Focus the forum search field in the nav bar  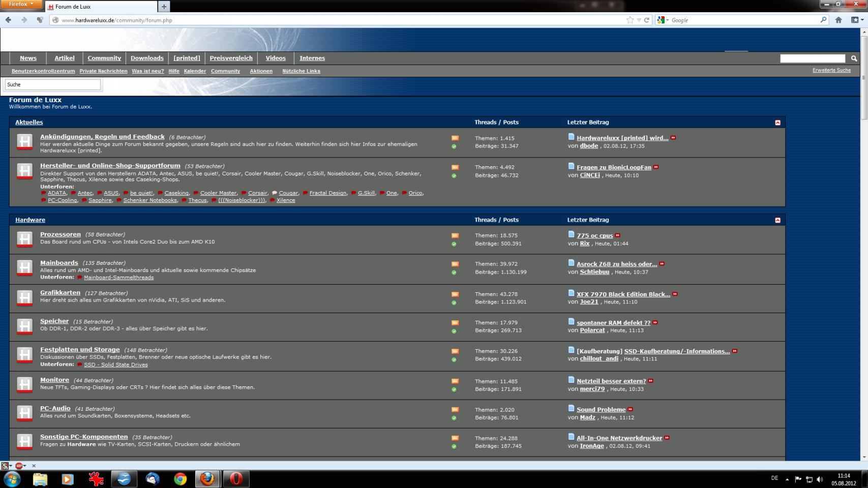813,58
